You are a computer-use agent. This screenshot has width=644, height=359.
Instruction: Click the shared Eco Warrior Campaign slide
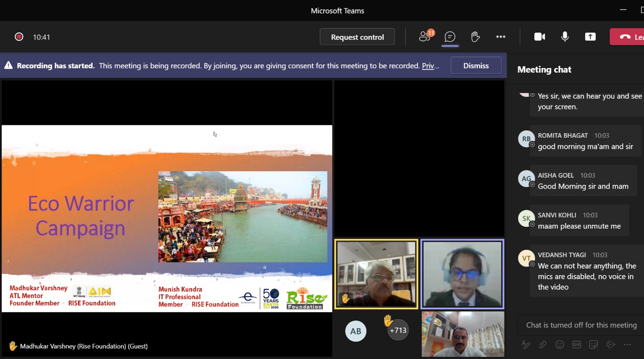(167, 218)
